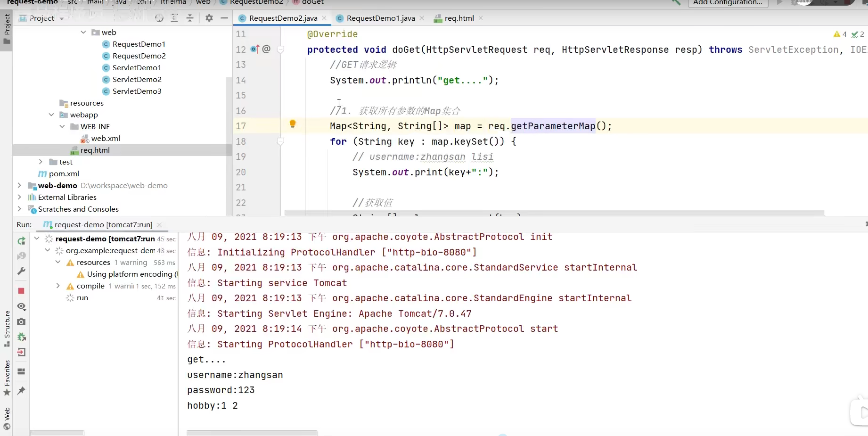
Task: Click the greyed rerun failed tests icon
Action: [x=21, y=256]
